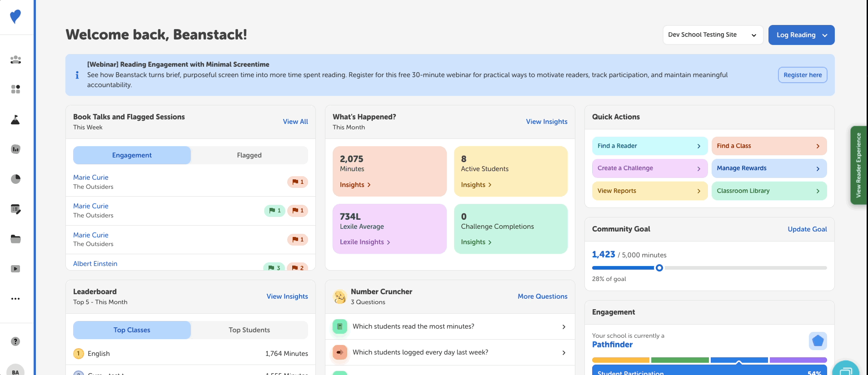
Task: Open the first Marie Curie reader link
Action: click(91, 178)
